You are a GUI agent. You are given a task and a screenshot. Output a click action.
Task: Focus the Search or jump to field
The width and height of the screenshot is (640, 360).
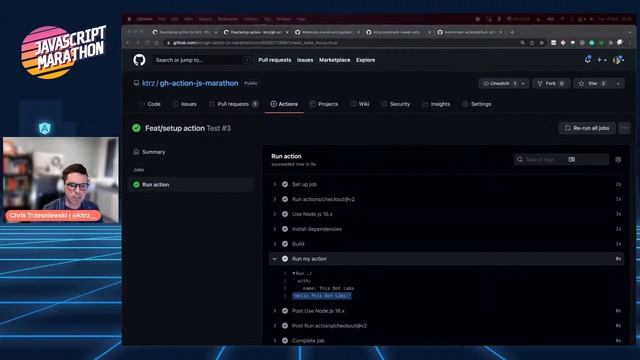[201, 60]
